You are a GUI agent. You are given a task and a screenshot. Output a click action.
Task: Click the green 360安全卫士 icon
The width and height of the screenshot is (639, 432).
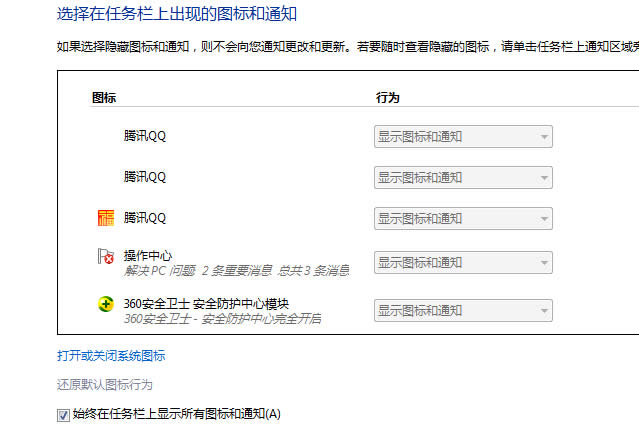point(105,303)
